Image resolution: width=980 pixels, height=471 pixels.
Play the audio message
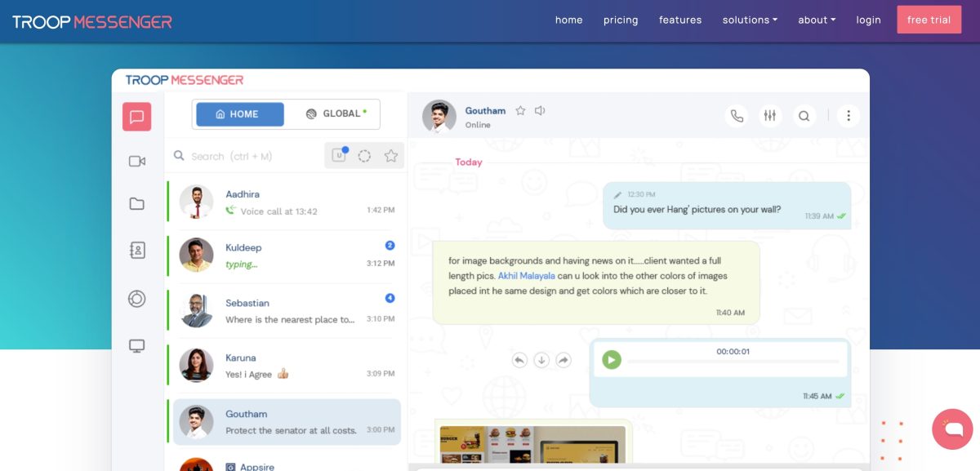[x=611, y=360]
